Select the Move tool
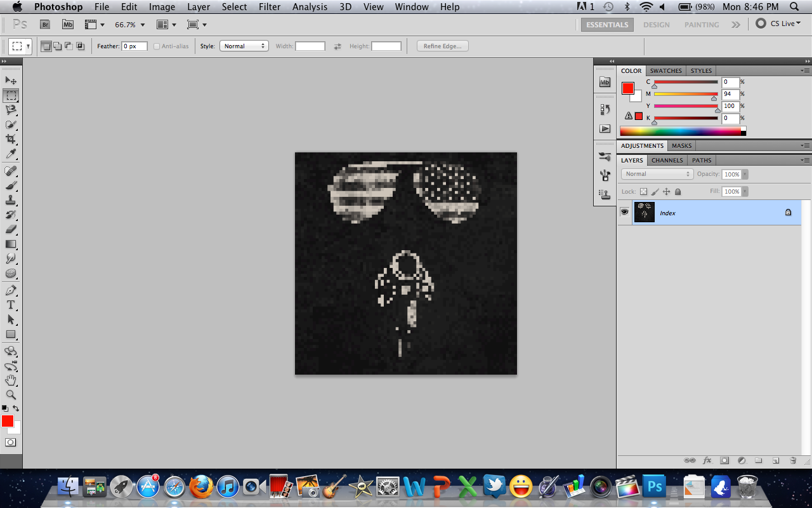 pyautogui.click(x=11, y=80)
